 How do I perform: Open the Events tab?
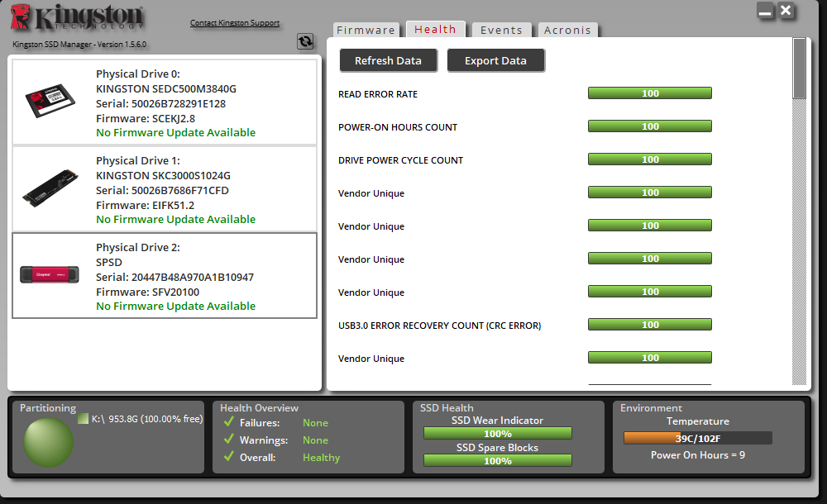(501, 30)
